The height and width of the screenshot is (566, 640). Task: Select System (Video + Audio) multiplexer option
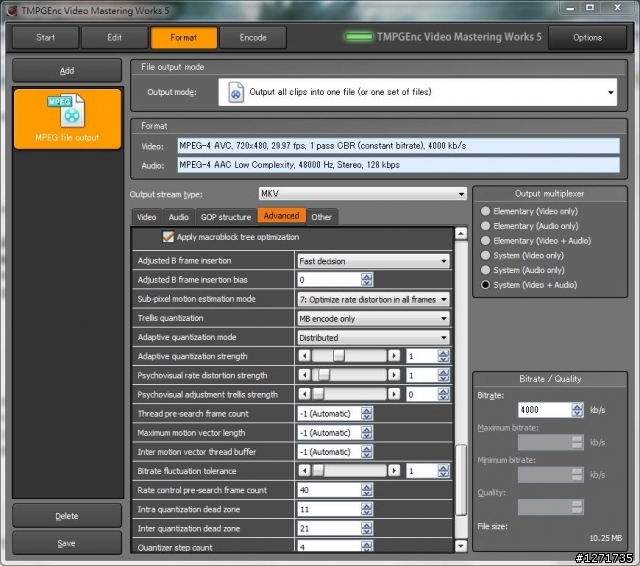click(485, 284)
